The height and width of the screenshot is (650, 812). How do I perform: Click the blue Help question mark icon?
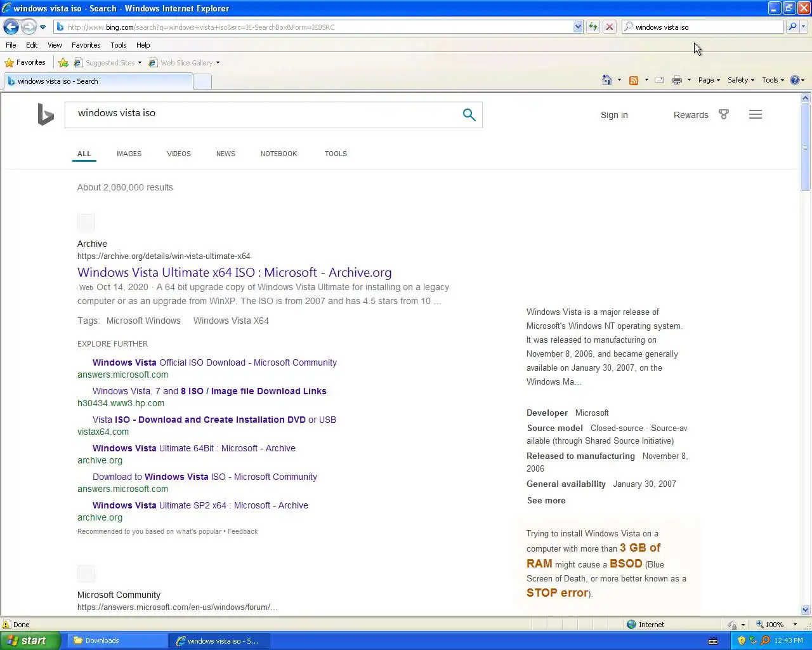[794, 80]
